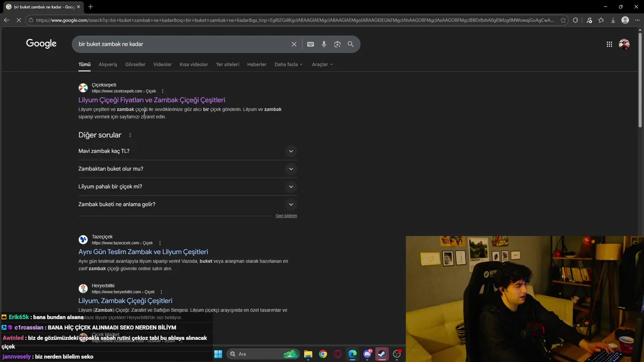Click the Geri bildirim link
644x362 pixels.
(x=286, y=216)
